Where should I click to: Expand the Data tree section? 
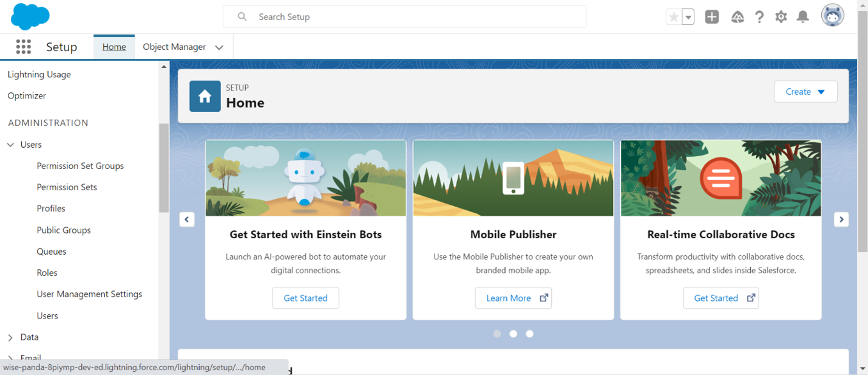coord(10,337)
